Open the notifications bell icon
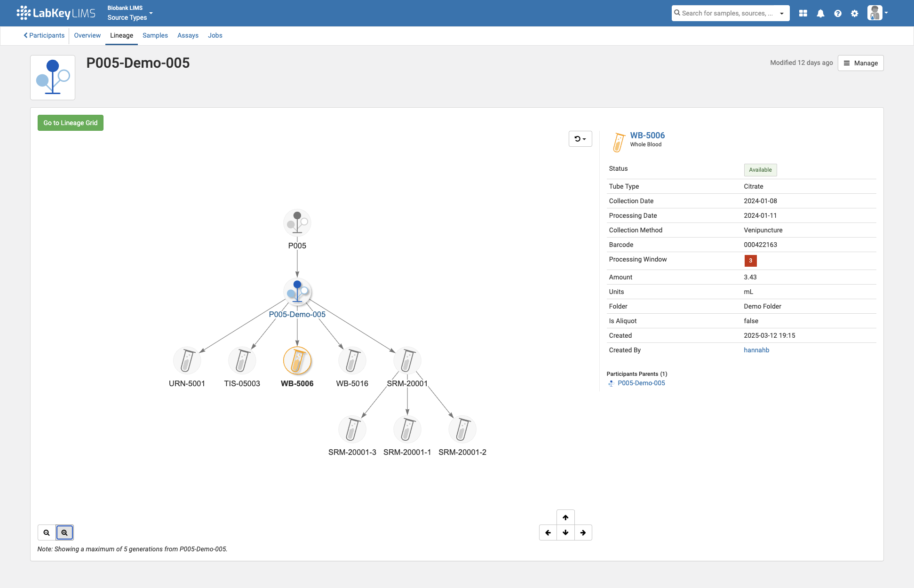The height and width of the screenshot is (588, 914). point(820,13)
